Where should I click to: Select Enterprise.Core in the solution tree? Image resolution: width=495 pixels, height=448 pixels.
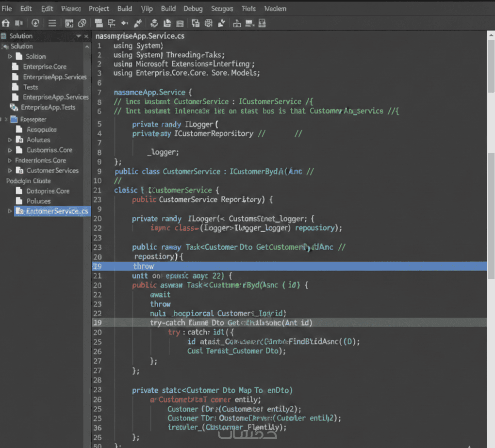[x=45, y=67]
